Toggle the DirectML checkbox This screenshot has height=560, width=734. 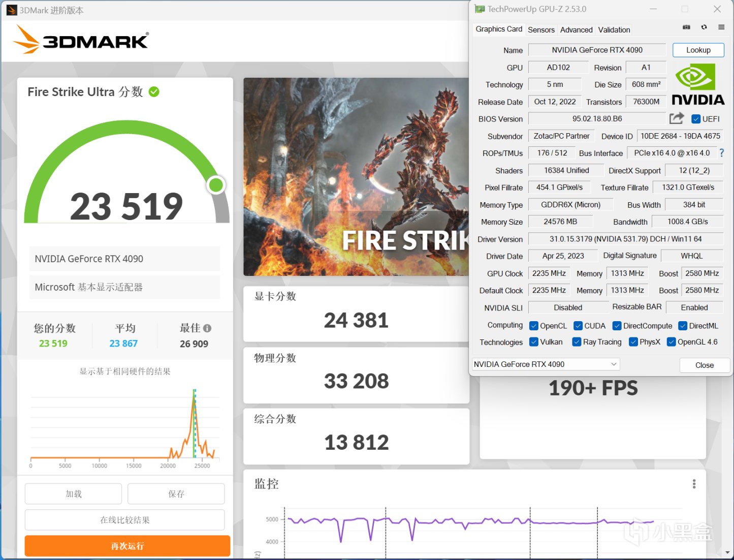[x=683, y=326]
